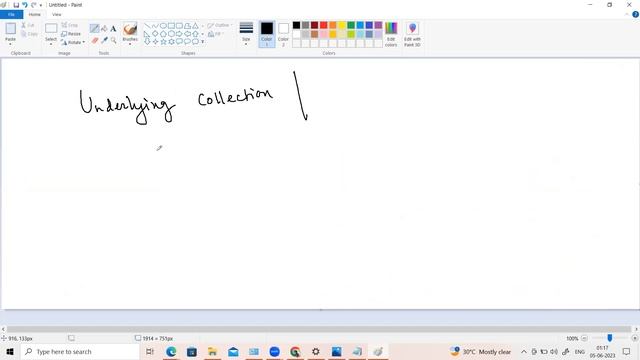Click the Copy button
Screen dimensions: 640x360
[x=29, y=34]
